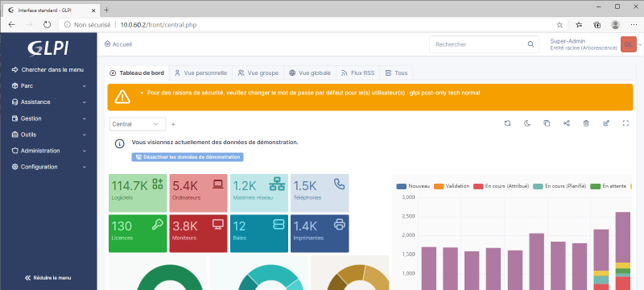
Task: Toggle the En attente legend swatch
Action: (595, 187)
